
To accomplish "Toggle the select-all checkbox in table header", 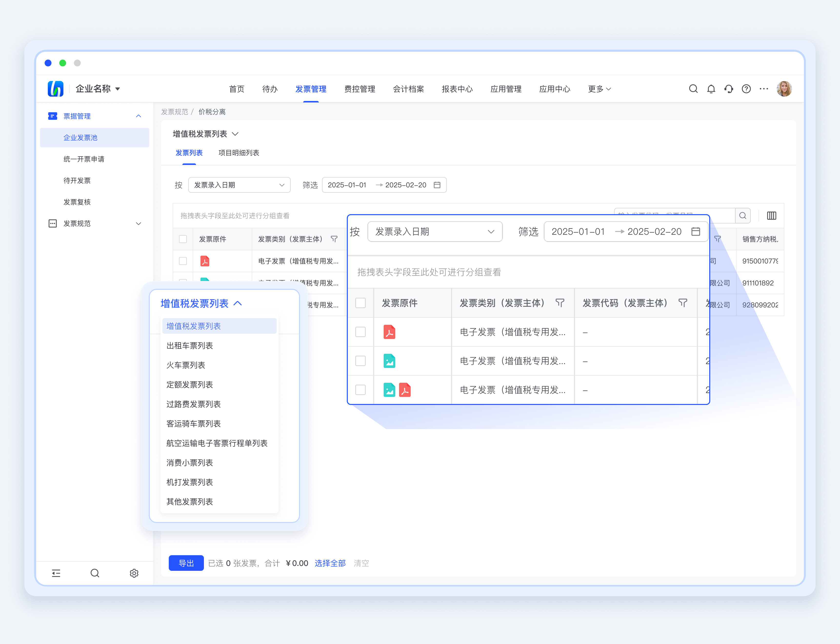I will coord(183,239).
